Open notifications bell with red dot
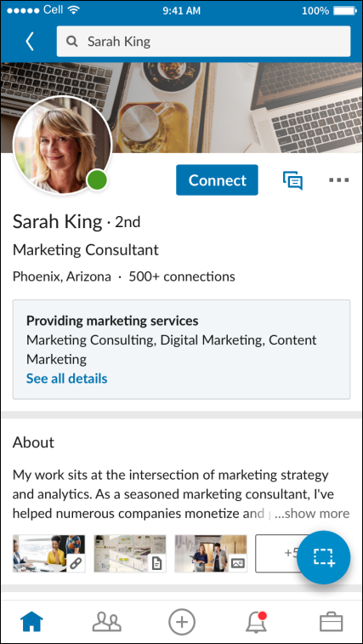 257,622
